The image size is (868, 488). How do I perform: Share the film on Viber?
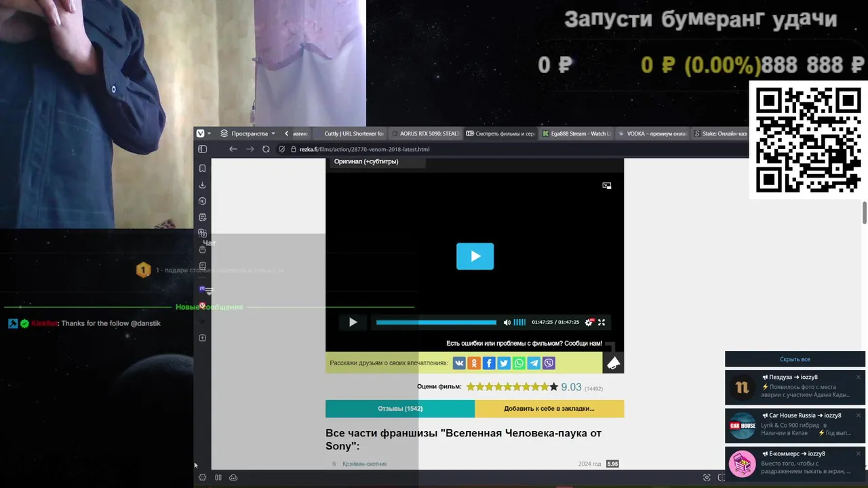tap(549, 363)
